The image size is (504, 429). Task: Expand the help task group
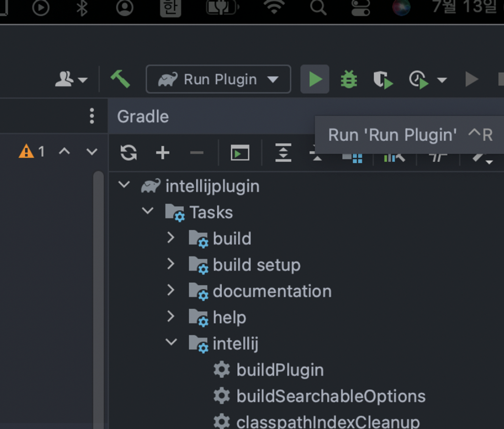coord(171,316)
